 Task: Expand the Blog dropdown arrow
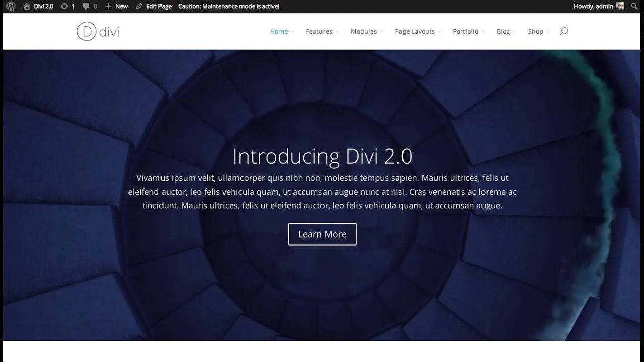tap(515, 32)
